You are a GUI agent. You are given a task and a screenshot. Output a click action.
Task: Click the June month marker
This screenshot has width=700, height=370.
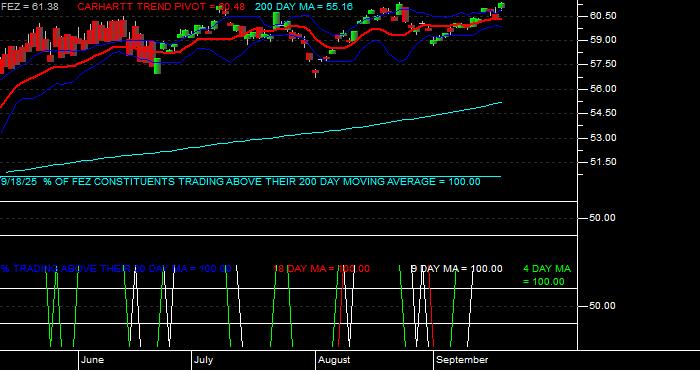pos(93,360)
